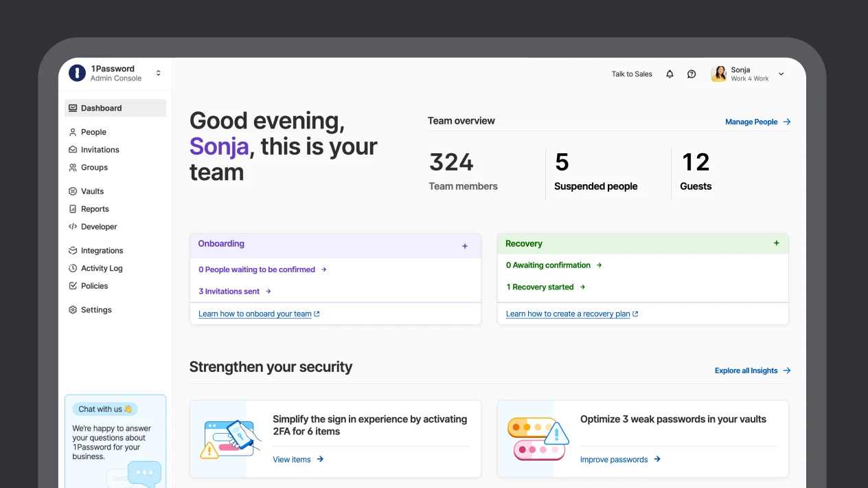Open the Developer section

click(99, 227)
